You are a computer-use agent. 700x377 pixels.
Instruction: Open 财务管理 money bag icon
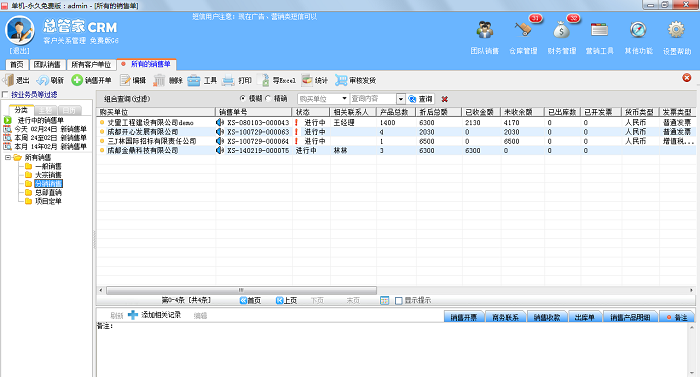coord(561,30)
